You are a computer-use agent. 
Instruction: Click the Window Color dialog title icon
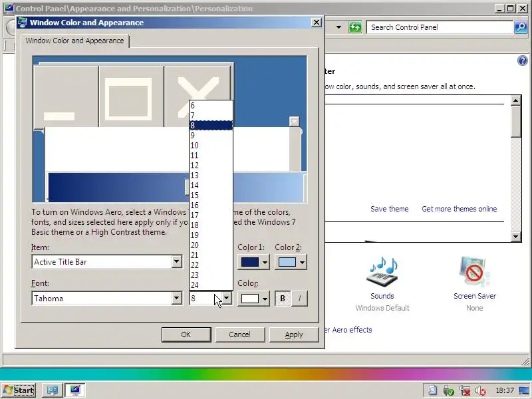point(23,23)
